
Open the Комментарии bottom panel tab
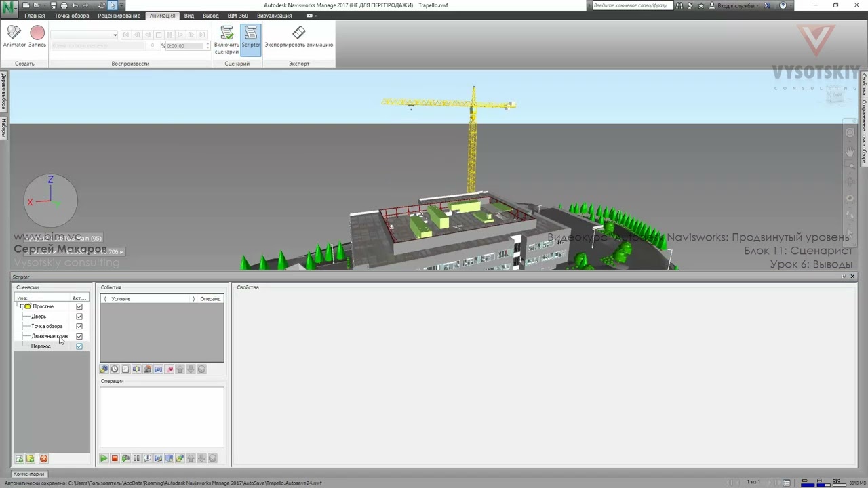coord(28,474)
